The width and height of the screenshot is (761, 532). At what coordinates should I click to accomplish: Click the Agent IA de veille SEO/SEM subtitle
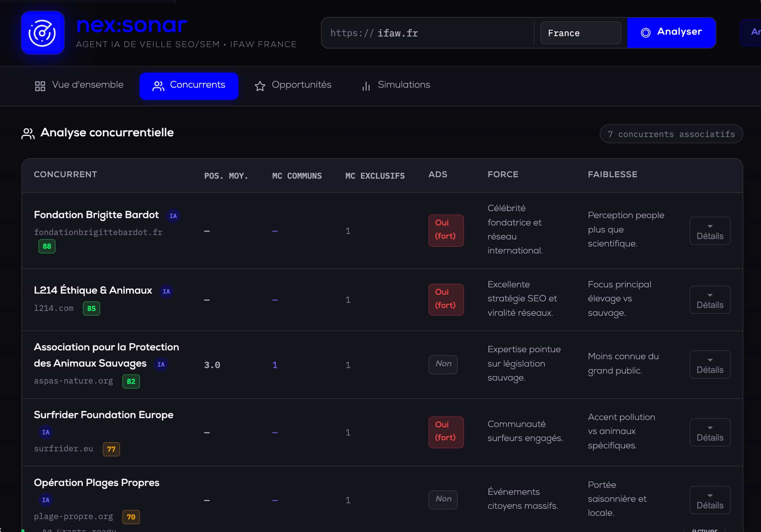[x=186, y=45]
